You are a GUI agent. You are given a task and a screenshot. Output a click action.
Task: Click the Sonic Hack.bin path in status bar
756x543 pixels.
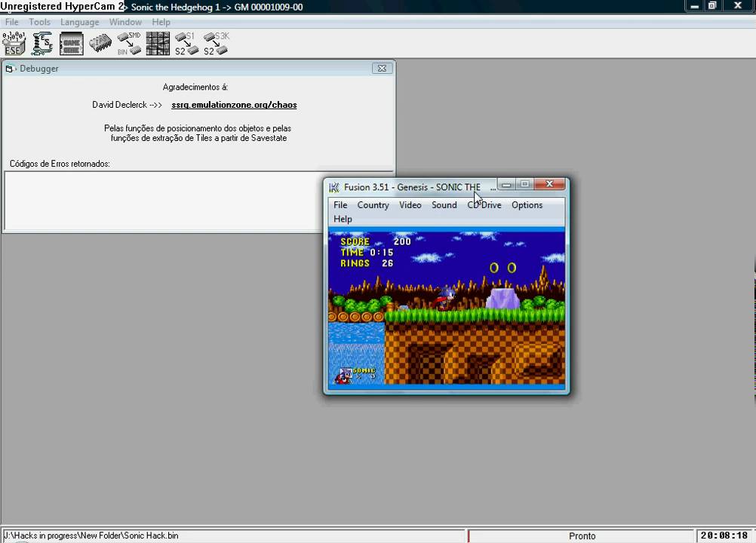[91, 535]
